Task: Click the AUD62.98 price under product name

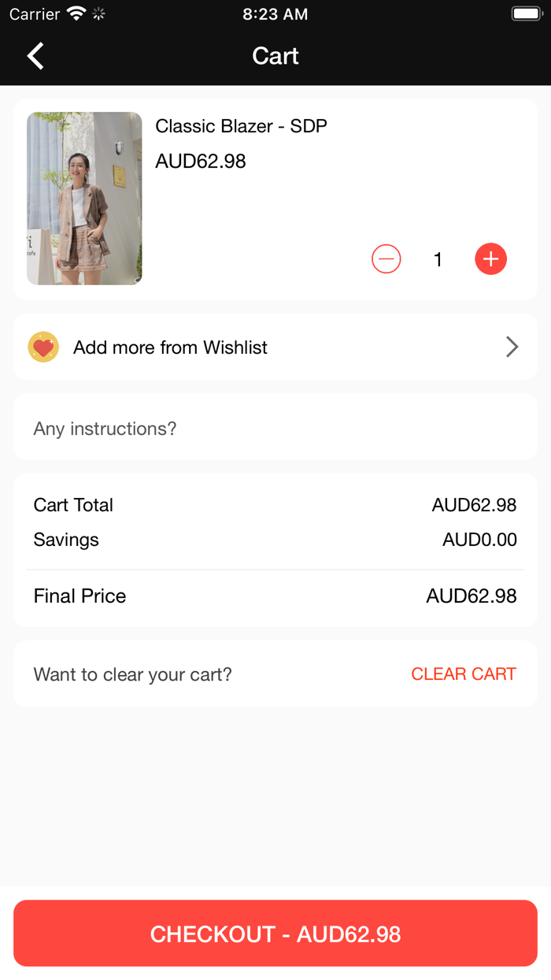Action: 201,161
